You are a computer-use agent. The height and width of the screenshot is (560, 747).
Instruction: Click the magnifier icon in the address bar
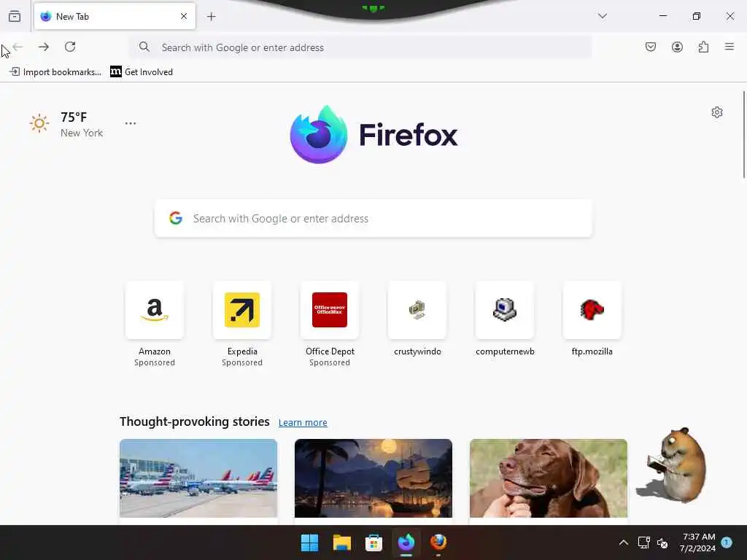click(x=144, y=47)
